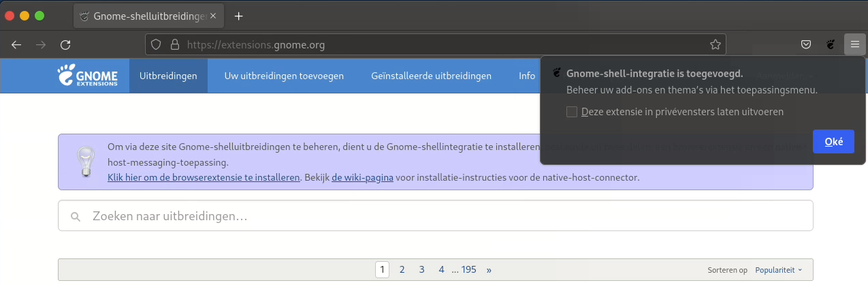Open 'Geïnstalleerde uitbreidingen' nav item

[432, 76]
